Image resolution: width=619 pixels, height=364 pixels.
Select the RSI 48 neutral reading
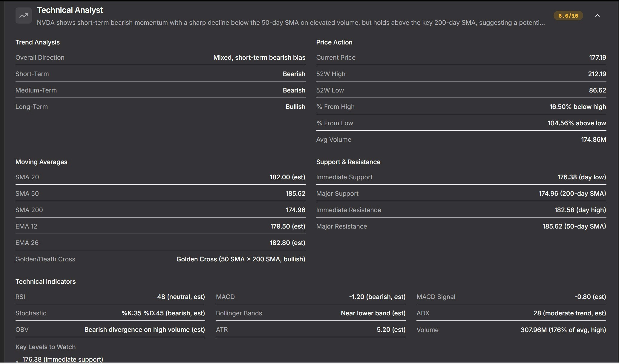(x=181, y=297)
